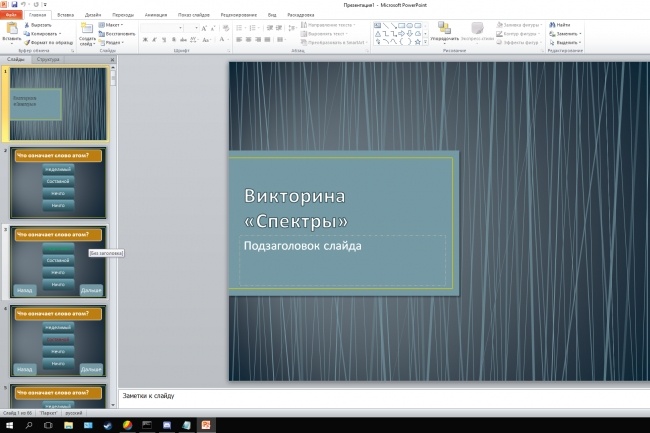Screen dimensions: 650x433
Task: Click the Вставить paste icon
Action: click(x=12, y=29)
